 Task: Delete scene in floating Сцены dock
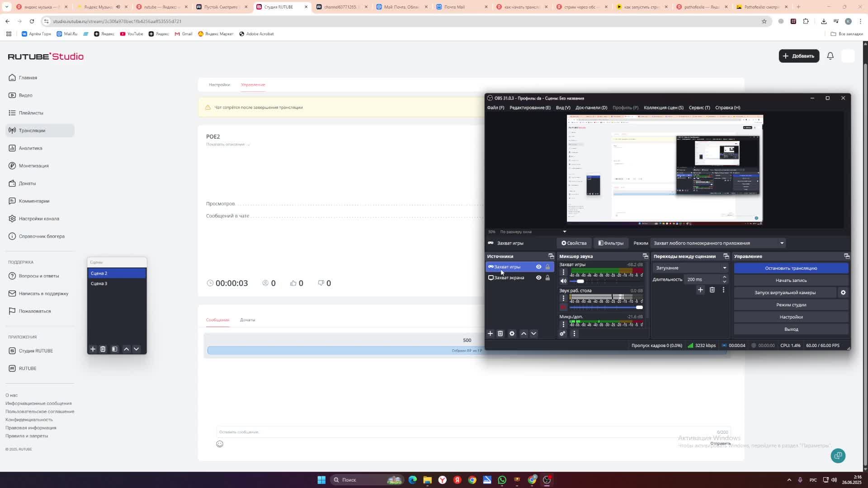click(103, 349)
